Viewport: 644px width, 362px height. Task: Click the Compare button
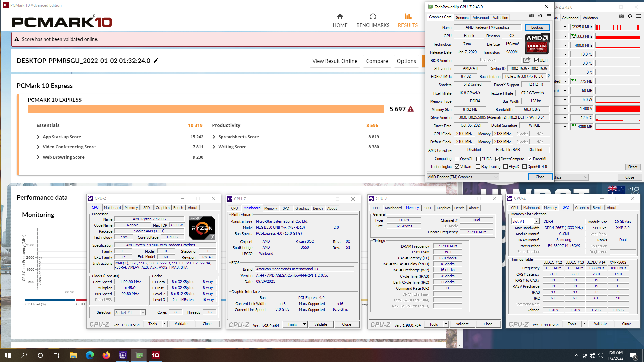coord(377,61)
